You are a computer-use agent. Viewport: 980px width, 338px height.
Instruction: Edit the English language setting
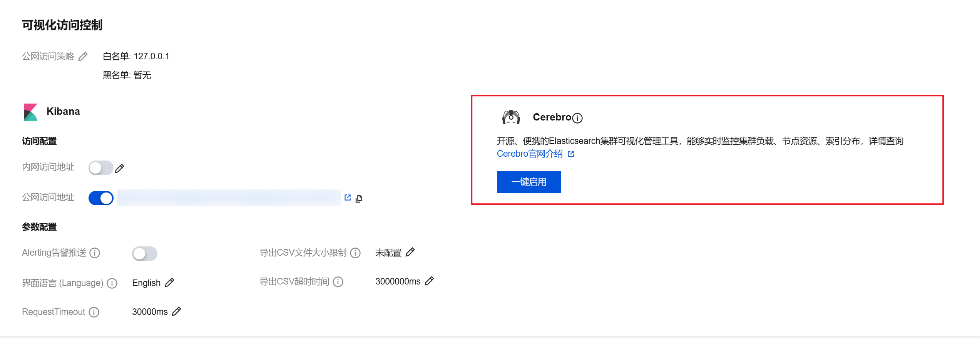point(169,283)
